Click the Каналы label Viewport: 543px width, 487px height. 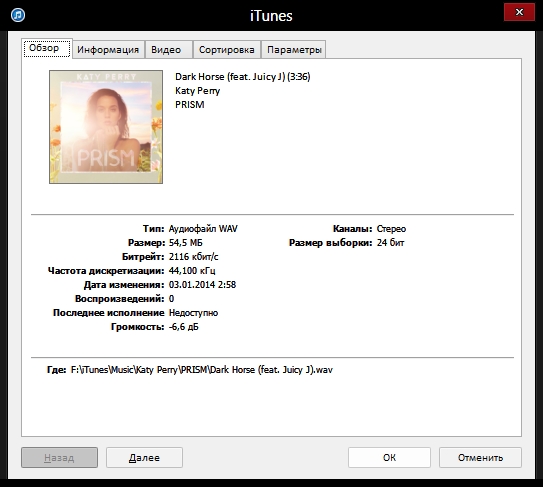[x=353, y=229]
